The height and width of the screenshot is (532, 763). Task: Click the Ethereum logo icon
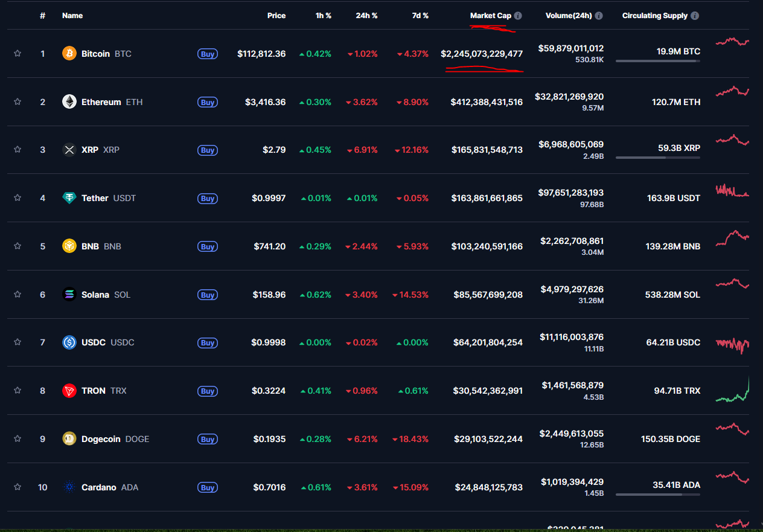point(69,102)
